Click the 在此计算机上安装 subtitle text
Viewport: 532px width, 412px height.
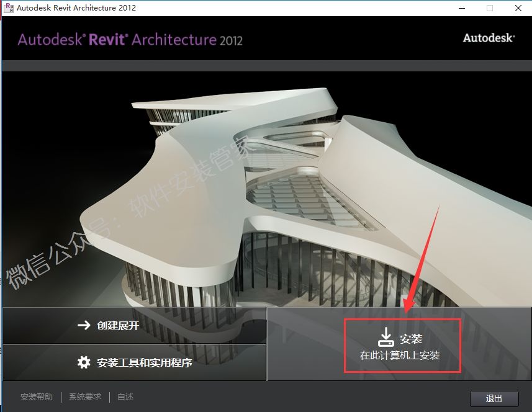[x=400, y=356]
